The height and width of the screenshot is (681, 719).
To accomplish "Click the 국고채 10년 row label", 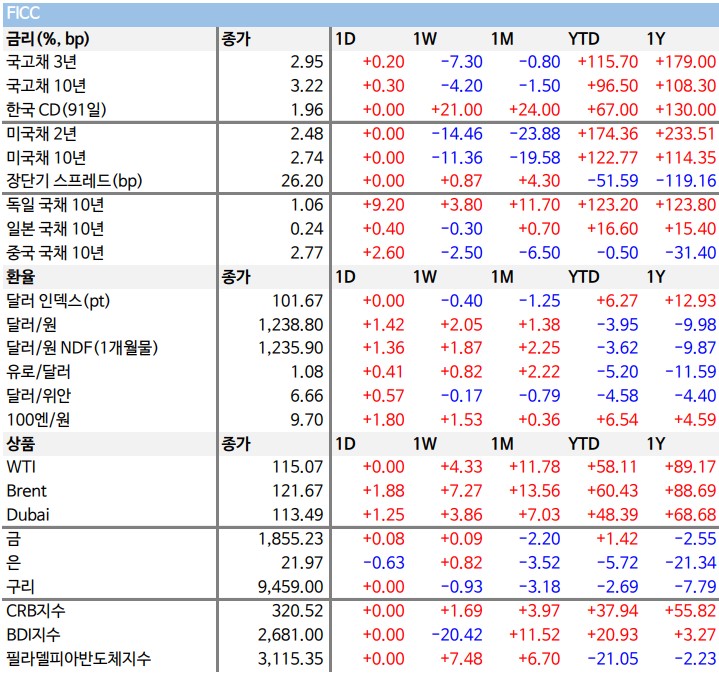I will click(46, 86).
